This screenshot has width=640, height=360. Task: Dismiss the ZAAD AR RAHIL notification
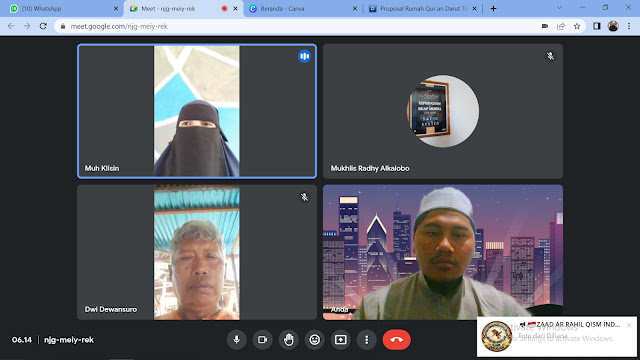[x=629, y=325]
